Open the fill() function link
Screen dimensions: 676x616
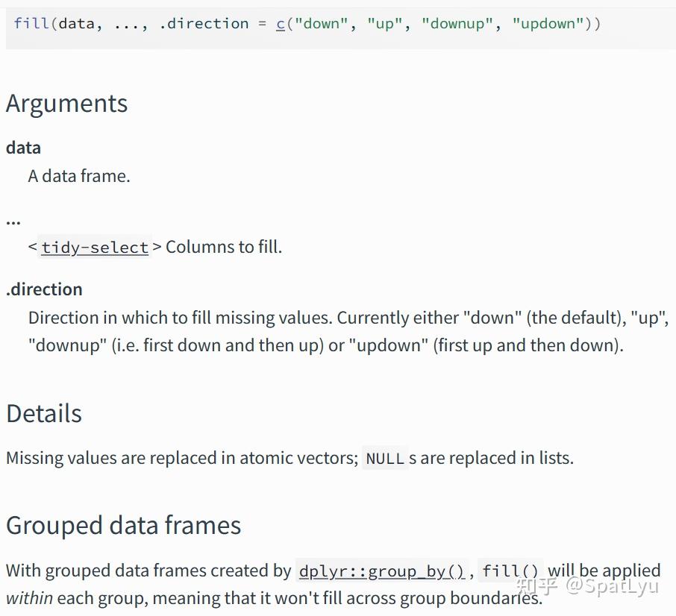tap(510, 571)
